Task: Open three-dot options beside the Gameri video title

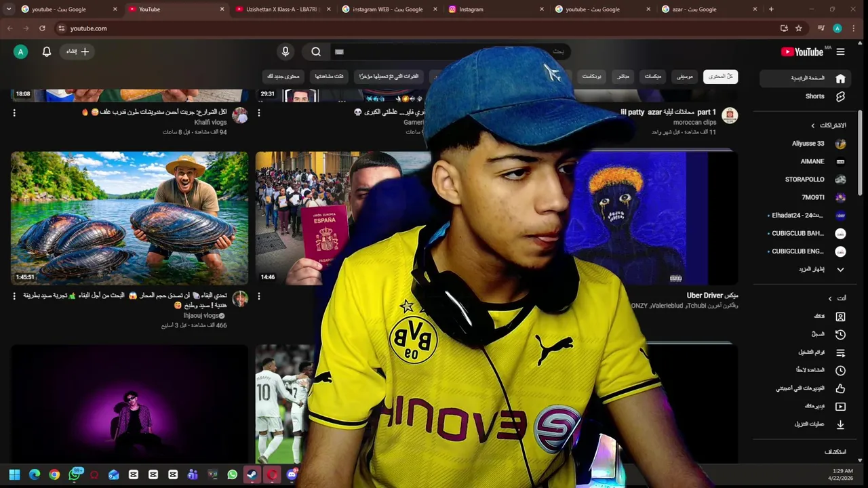Action: tap(258, 113)
